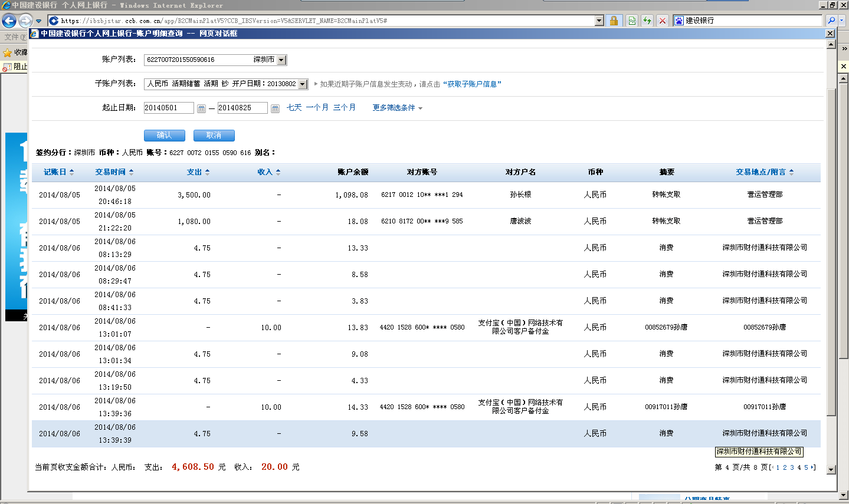The height and width of the screenshot is (504, 849).
Task: Click the browser back arrow button
Action: tap(9, 21)
